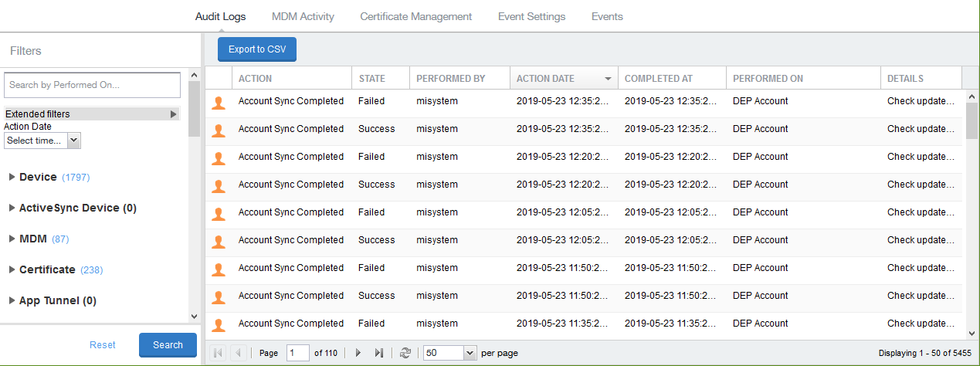Image resolution: width=980 pixels, height=366 pixels.
Task: Jump to last page of results
Action: (x=378, y=353)
